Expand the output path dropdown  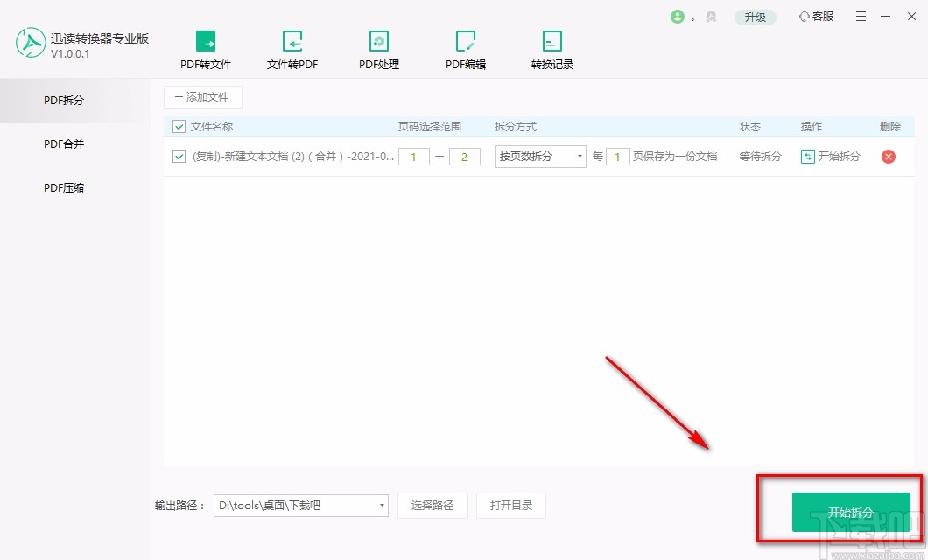click(x=381, y=506)
